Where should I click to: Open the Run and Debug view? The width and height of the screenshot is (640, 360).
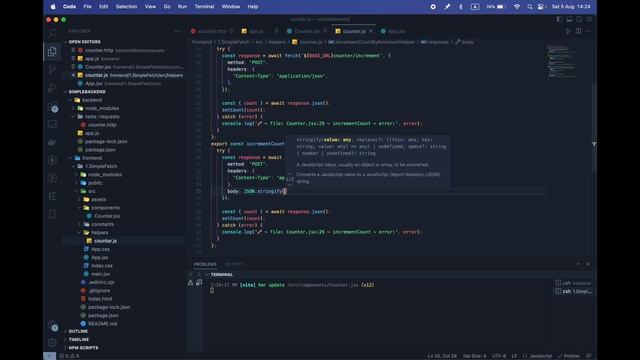pos(52,88)
